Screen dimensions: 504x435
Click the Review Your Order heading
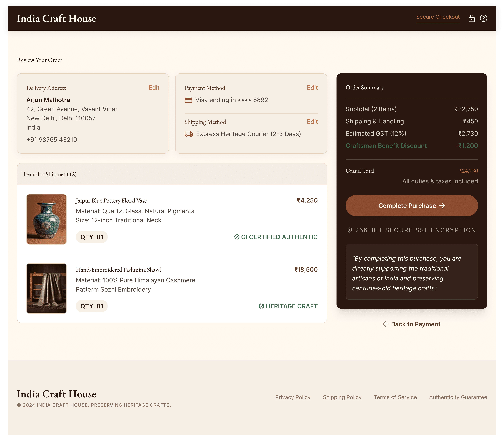click(39, 60)
